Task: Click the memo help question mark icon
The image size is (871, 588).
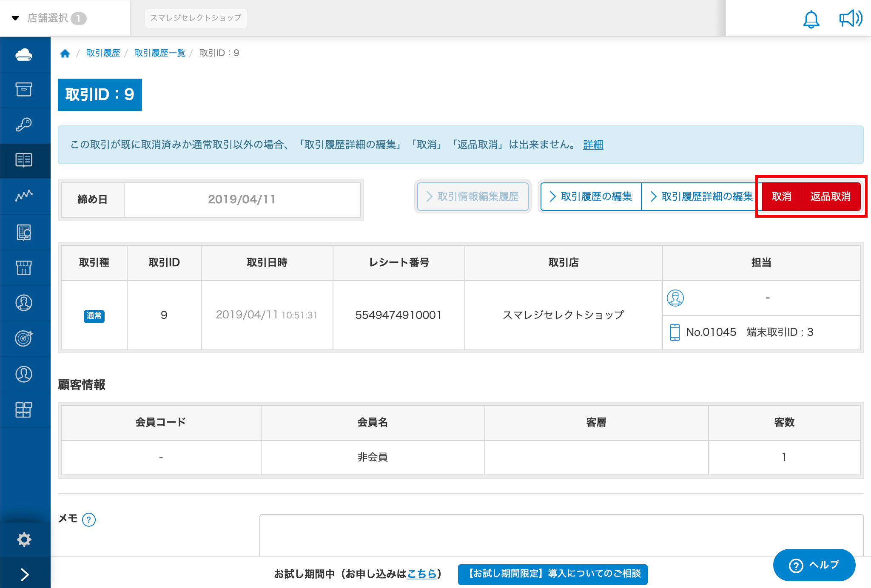Action: pos(89,520)
